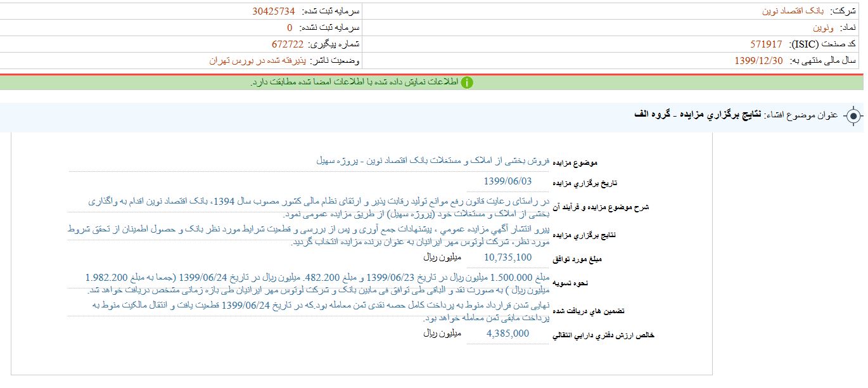Click label تضمین های دریافت شده
The image size is (868, 388).
tap(589, 311)
